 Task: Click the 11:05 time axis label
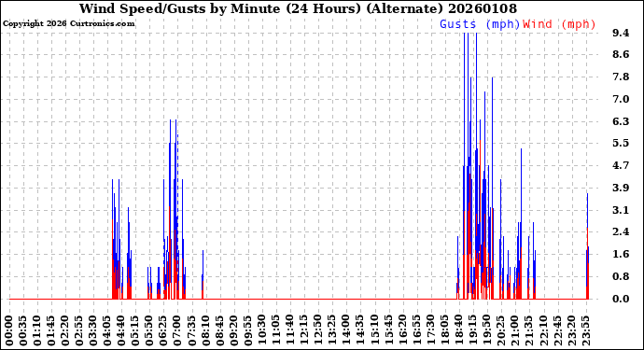click(276, 331)
